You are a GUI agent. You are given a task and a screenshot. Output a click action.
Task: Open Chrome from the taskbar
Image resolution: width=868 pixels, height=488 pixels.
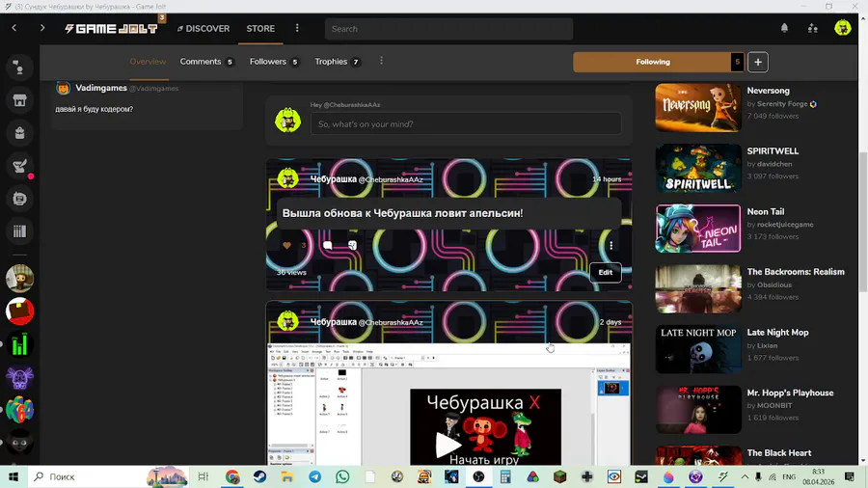[232, 476]
